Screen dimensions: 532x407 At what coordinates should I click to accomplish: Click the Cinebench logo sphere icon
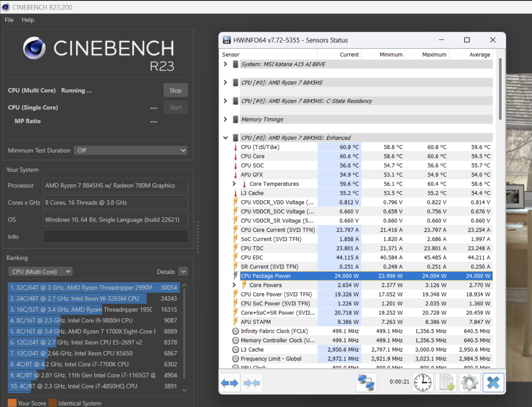click(34, 48)
